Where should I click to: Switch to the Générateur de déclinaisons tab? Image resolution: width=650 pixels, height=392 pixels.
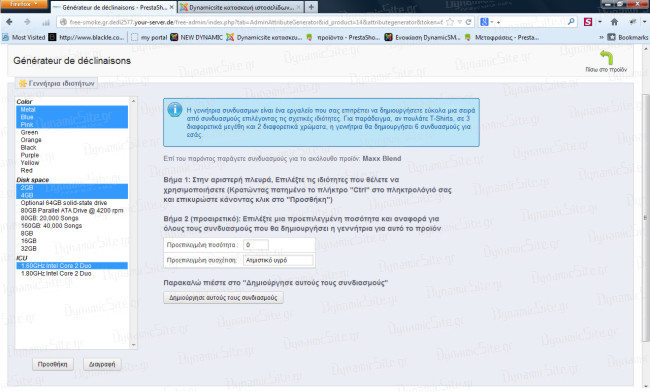click(114, 7)
